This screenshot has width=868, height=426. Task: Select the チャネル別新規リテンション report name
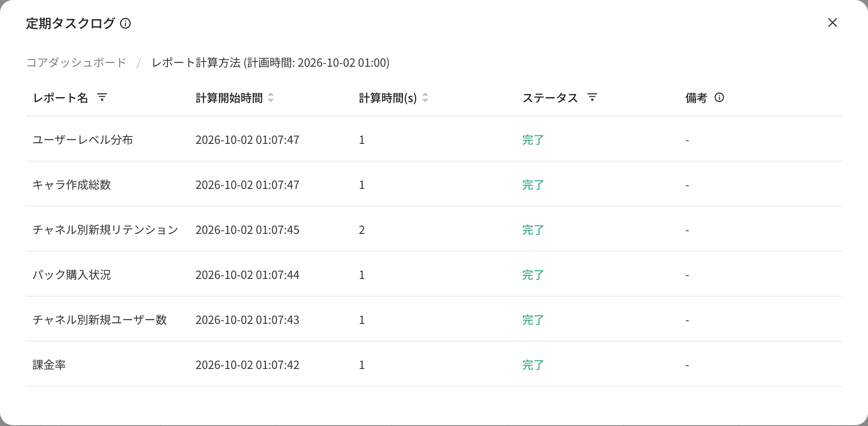point(105,230)
